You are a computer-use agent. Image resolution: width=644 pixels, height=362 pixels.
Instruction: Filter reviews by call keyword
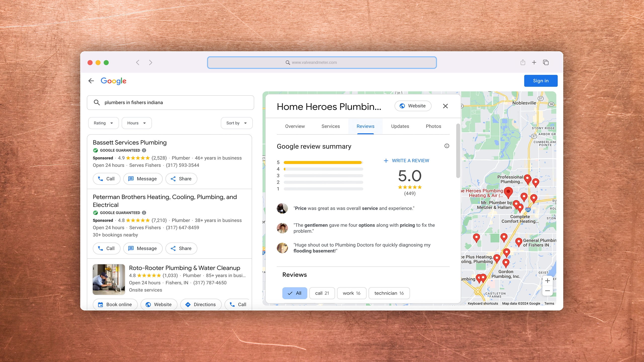[x=322, y=293]
